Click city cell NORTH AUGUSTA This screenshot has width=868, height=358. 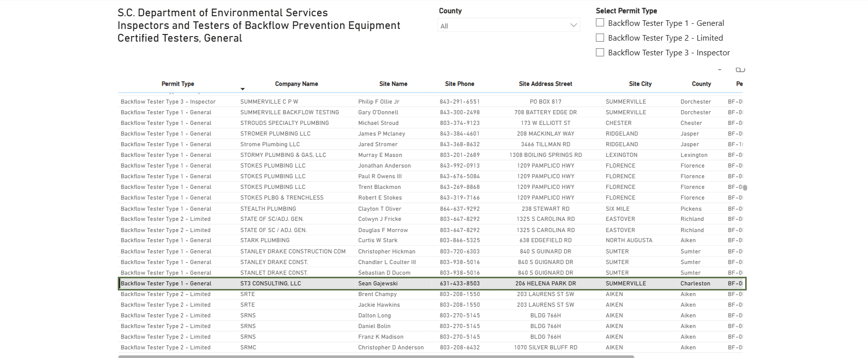click(x=629, y=240)
